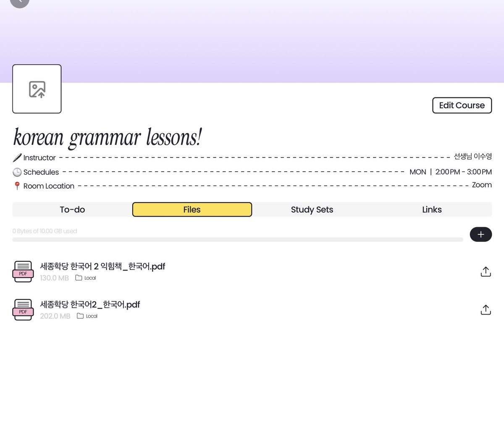The image size is (504, 446).
Task: Click room location value Zoom
Action: [482, 185]
